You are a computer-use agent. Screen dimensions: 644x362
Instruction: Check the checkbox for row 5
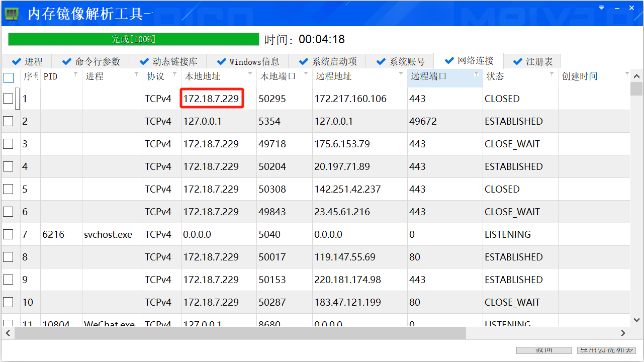pos(8,189)
